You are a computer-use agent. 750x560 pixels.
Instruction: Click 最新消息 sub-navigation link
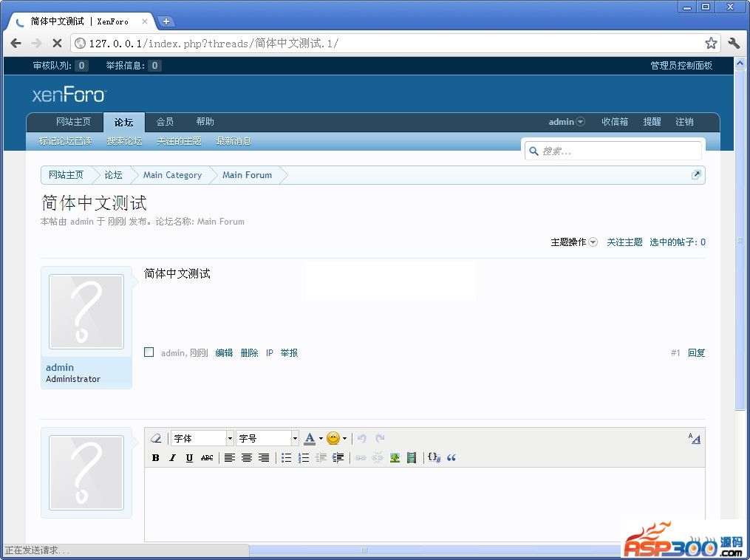233,141
